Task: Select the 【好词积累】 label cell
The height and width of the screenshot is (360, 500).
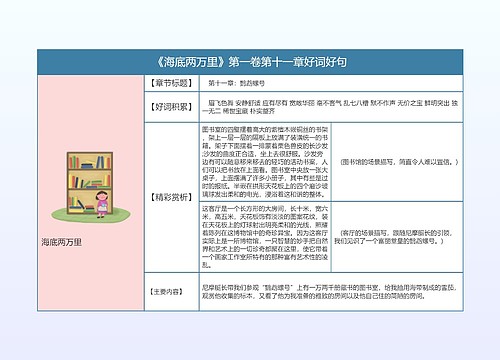Action: coord(172,107)
